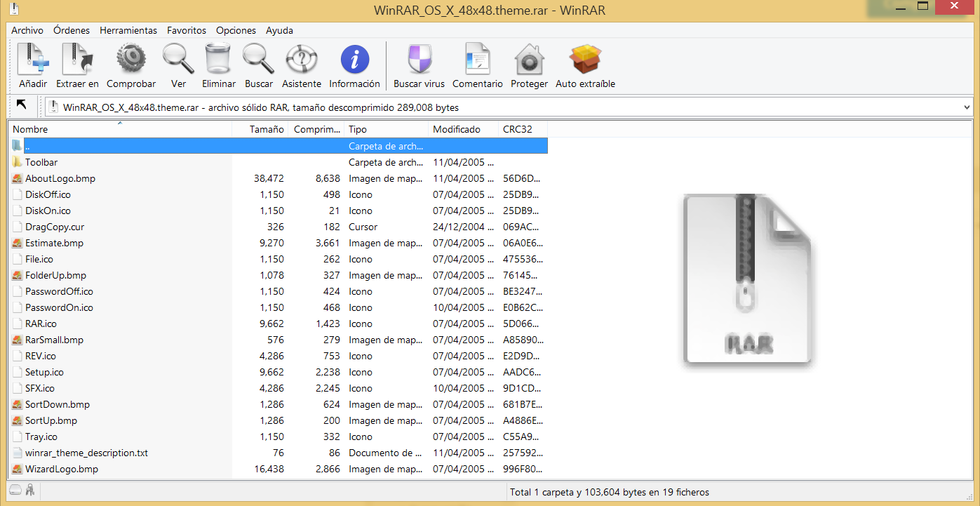
Task: Click the FolderUp.bmp image icon
Action: [18, 275]
